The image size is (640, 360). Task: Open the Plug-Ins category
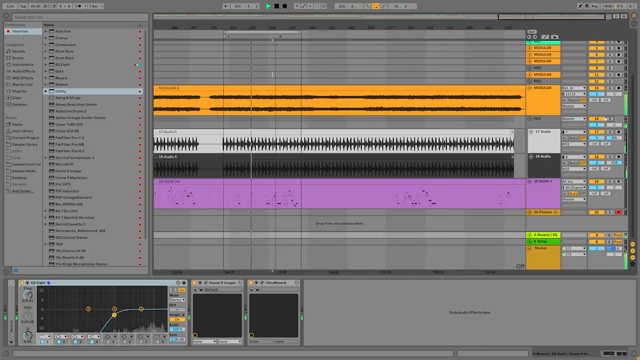[19, 91]
